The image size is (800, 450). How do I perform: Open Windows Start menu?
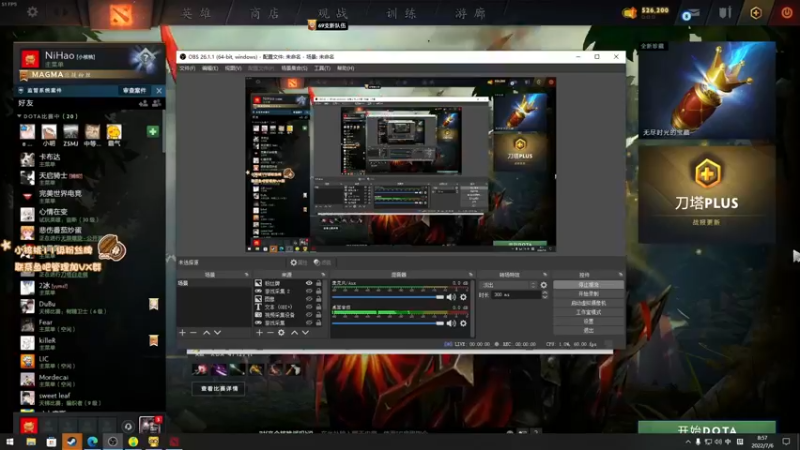pos(10,441)
